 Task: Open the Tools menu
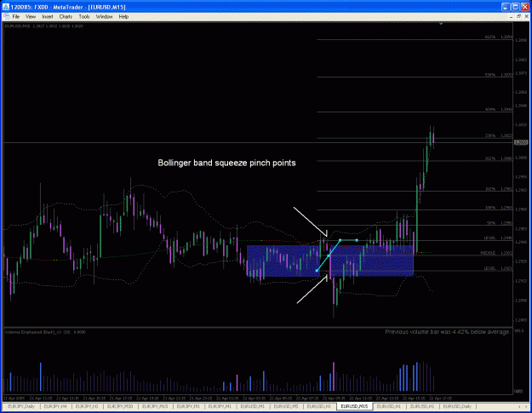click(x=84, y=17)
